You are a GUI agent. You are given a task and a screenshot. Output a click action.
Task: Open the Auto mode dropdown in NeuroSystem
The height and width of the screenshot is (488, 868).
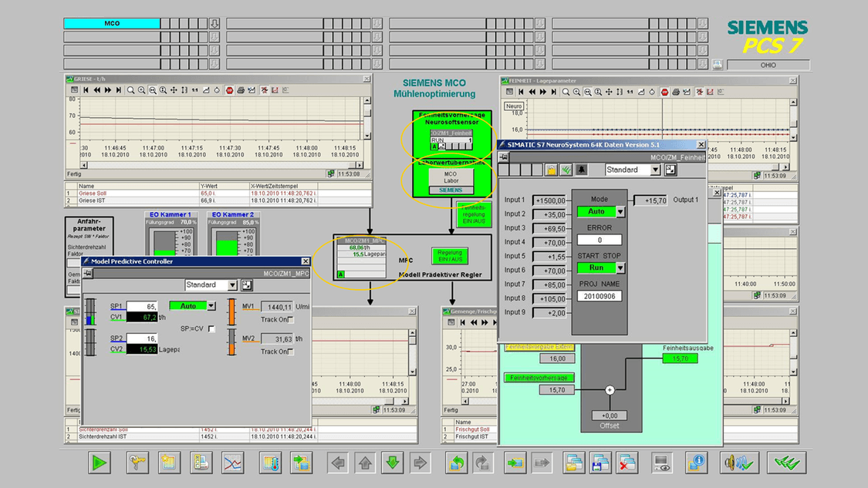click(620, 212)
